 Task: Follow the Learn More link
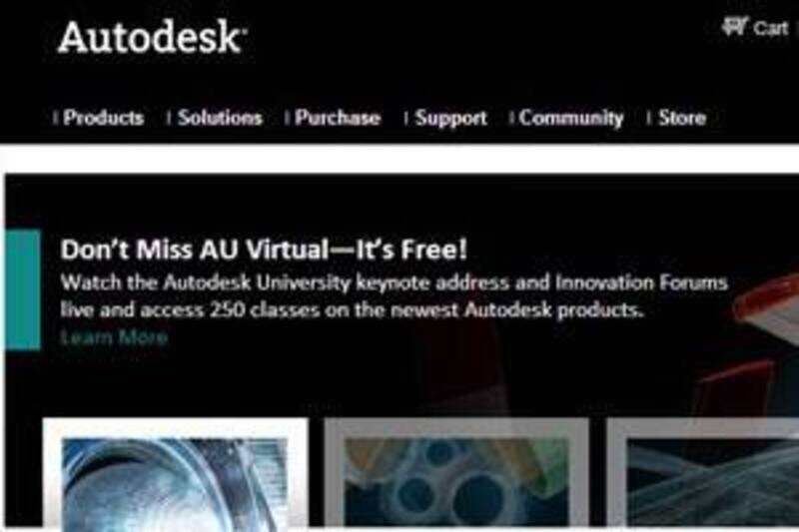[114, 337]
